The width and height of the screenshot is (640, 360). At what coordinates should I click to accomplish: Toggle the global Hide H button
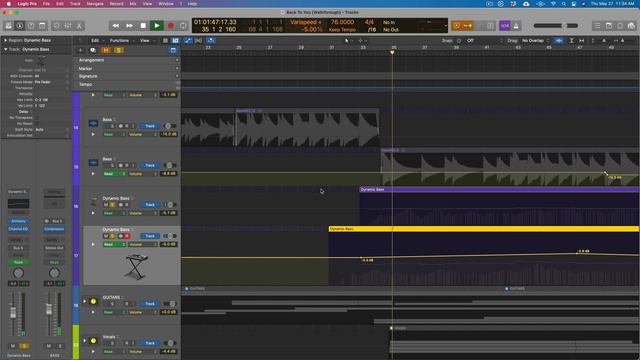click(x=106, y=50)
